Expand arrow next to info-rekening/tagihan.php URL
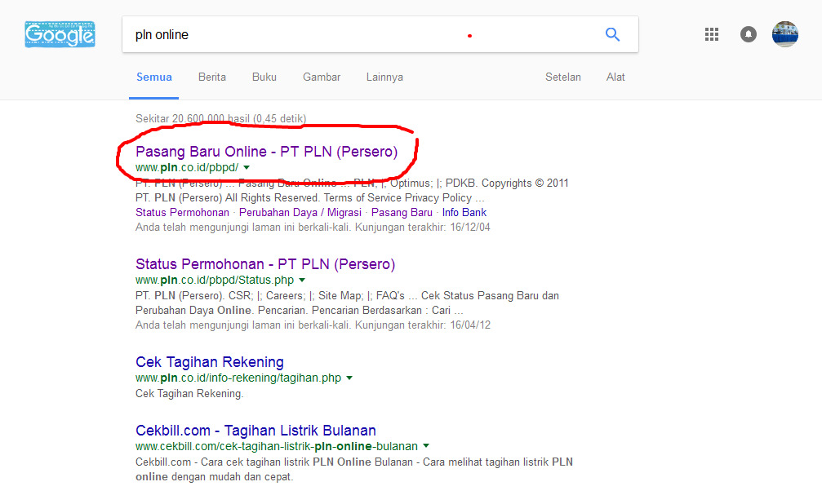822x504 pixels. 349,378
